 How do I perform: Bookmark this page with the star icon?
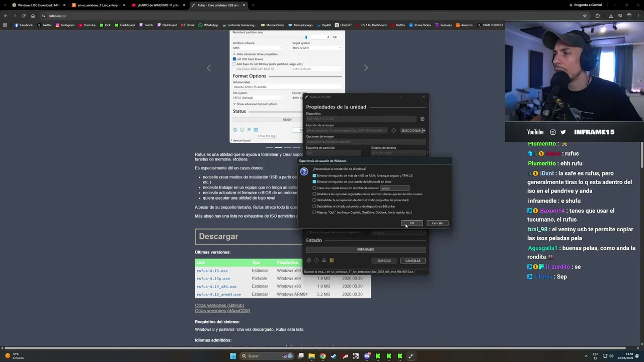tap(585, 16)
